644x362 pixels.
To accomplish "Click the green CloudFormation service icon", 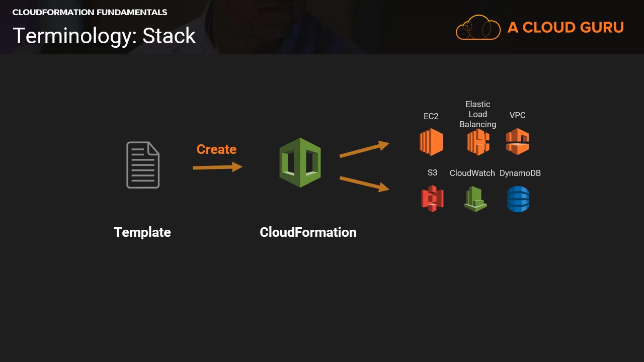I will (x=300, y=163).
